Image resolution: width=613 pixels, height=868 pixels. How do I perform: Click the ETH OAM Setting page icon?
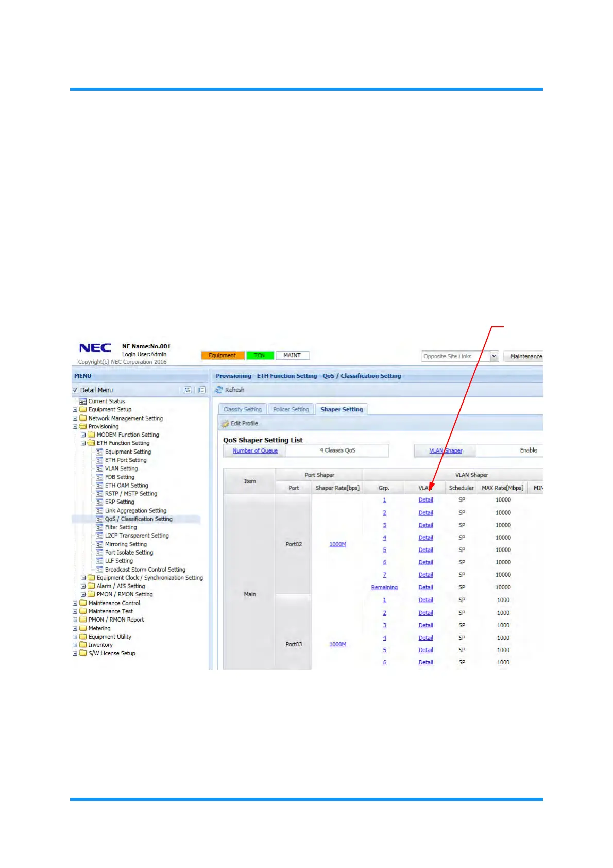tap(99, 486)
